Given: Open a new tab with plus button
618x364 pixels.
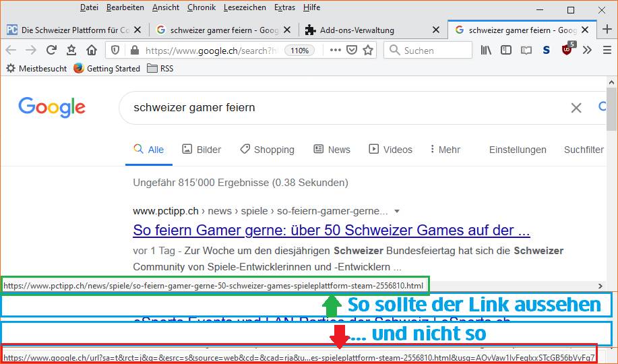Looking at the screenshot, I should click(607, 29).
